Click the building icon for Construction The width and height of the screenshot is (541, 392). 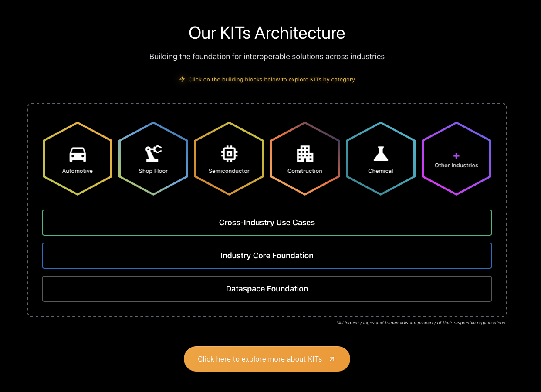pyautogui.click(x=305, y=154)
